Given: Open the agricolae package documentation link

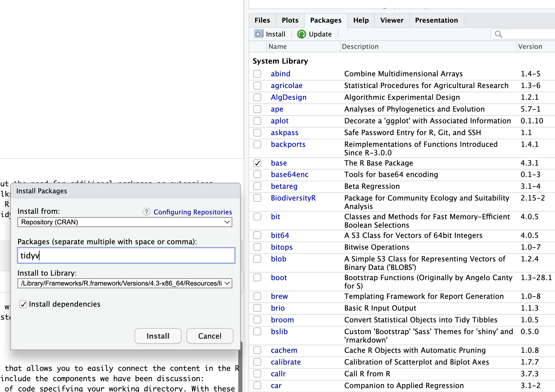Looking at the screenshot, I should coord(287,86).
